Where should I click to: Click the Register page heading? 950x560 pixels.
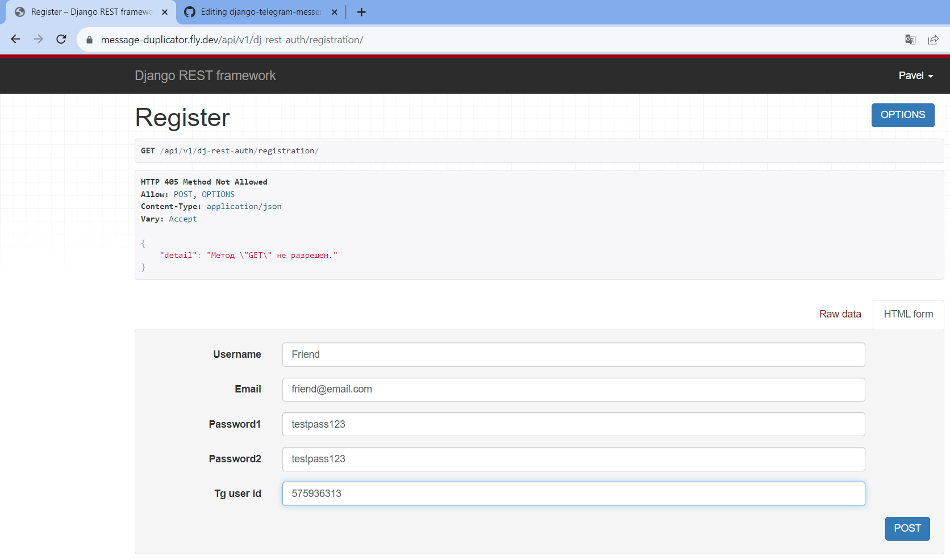(x=182, y=118)
